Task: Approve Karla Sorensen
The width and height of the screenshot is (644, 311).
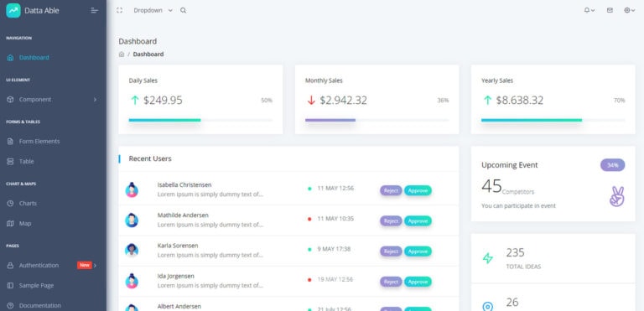Action: click(418, 251)
